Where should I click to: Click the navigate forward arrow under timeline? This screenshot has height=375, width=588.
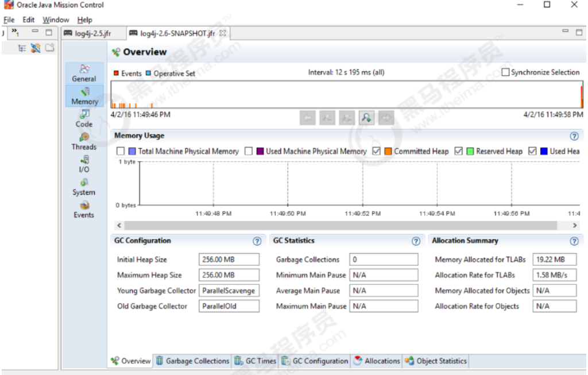(386, 118)
